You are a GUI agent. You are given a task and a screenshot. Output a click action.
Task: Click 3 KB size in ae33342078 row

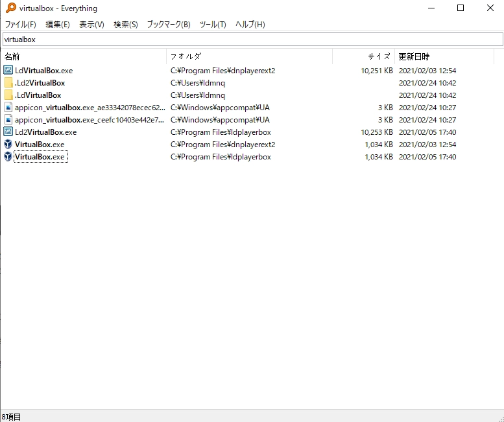click(x=385, y=107)
